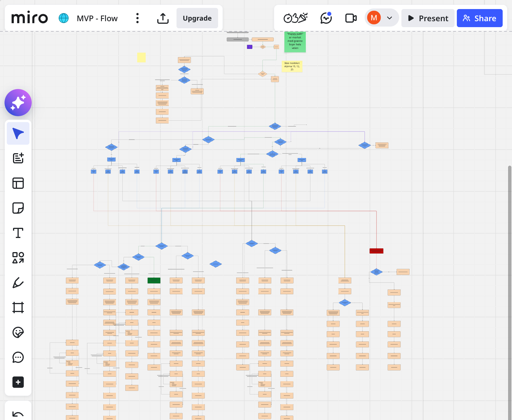Screen dimensions: 512x420
Task: Click the Undo arrow
Action: click(x=18, y=414)
